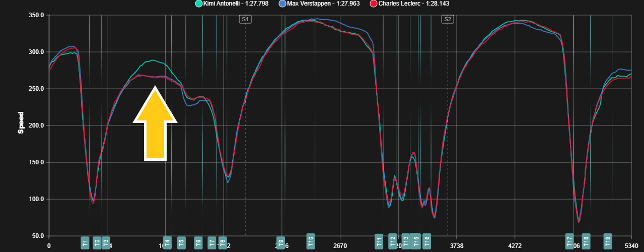Click the red Leclerc legend color circle
This screenshot has height=252, width=644.
click(x=374, y=4)
